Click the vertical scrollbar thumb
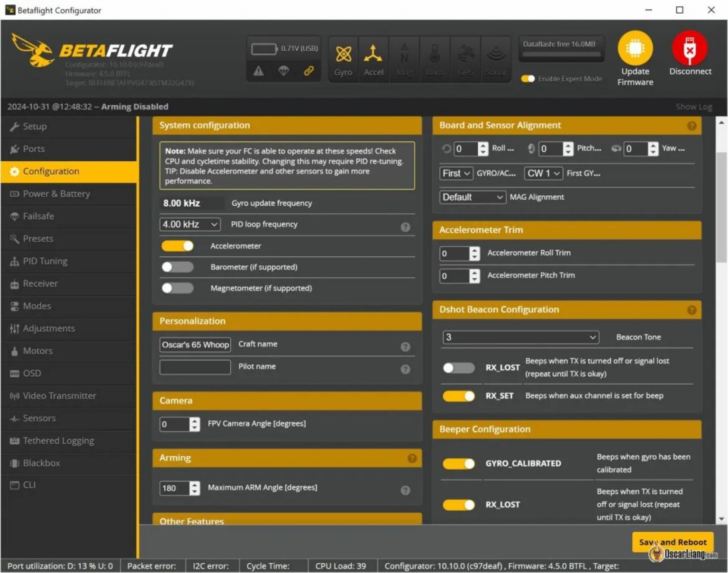Screen dimensions: 728x573 (721, 207)
